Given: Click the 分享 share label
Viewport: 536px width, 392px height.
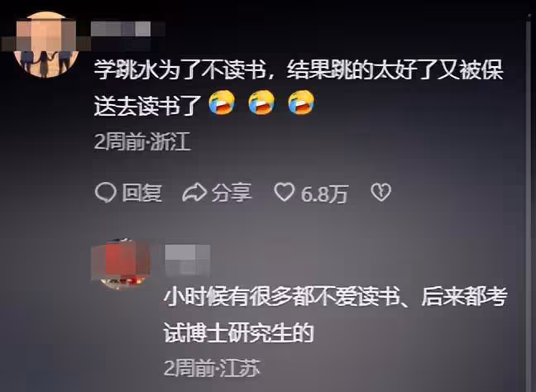Looking at the screenshot, I should coord(231,193).
